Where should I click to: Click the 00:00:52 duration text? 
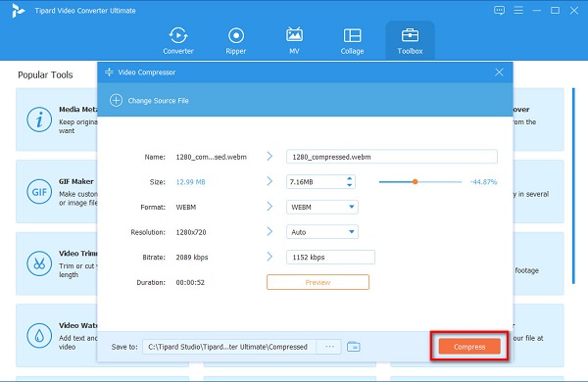[190, 283]
